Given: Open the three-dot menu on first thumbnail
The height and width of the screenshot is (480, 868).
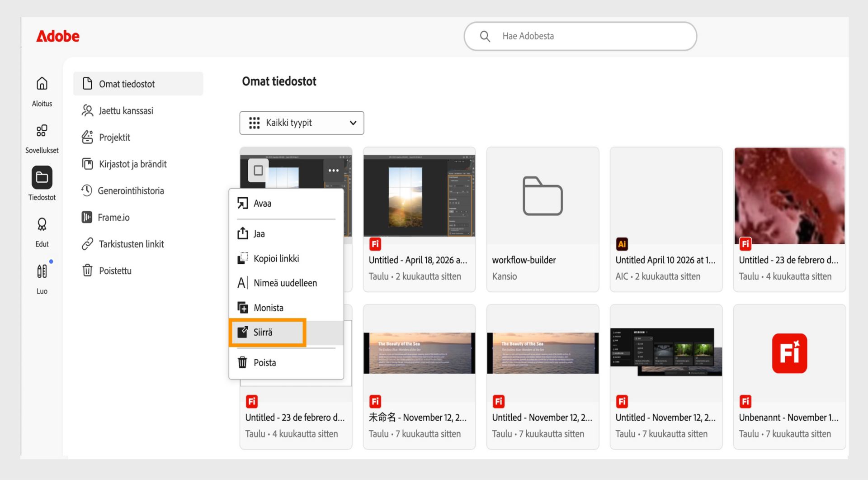Looking at the screenshot, I should [x=334, y=171].
